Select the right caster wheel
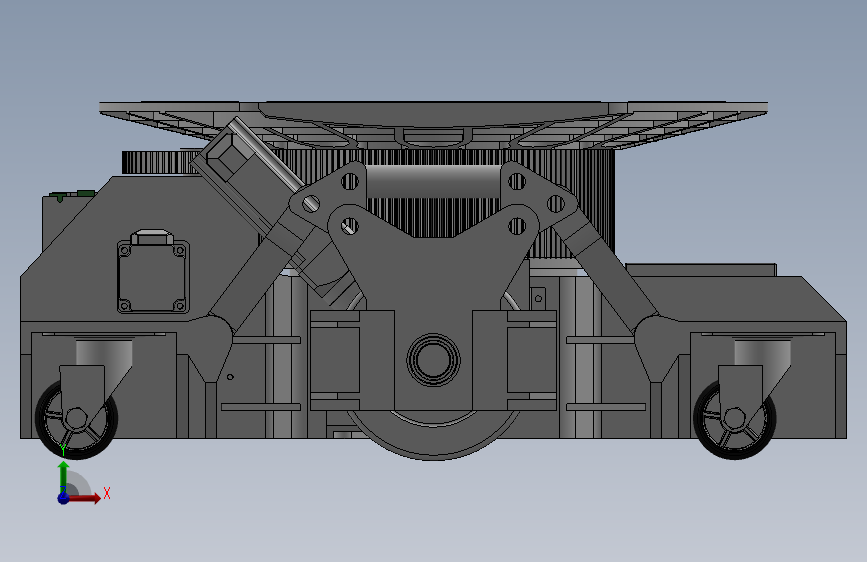The image size is (867, 562). click(x=734, y=419)
